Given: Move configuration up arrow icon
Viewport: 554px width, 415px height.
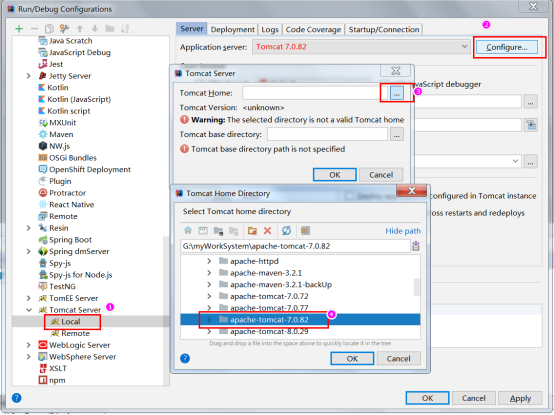Looking at the screenshot, I should click(80, 29).
